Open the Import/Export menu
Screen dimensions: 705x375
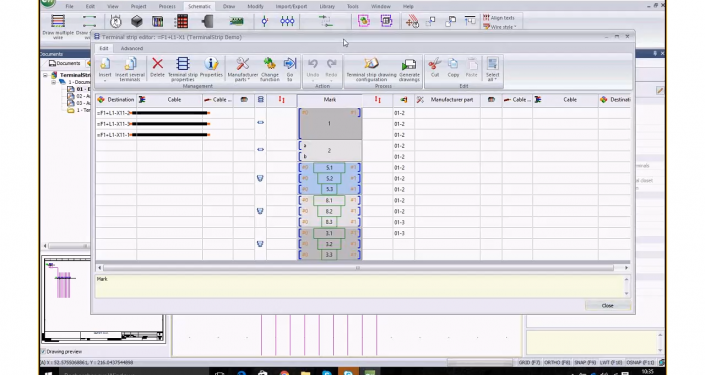[291, 6]
